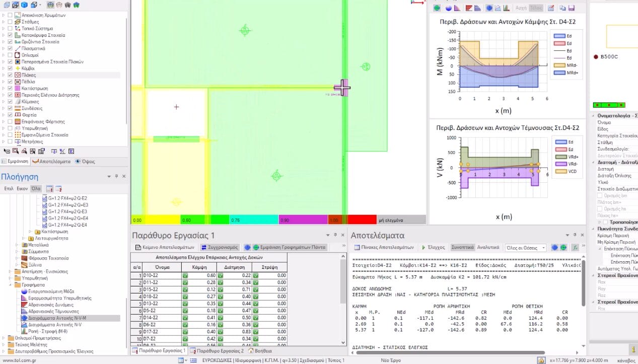Click the cyan 0.75 color legend segment
This screenshot has height=364, width=638.
click(254, 220)
